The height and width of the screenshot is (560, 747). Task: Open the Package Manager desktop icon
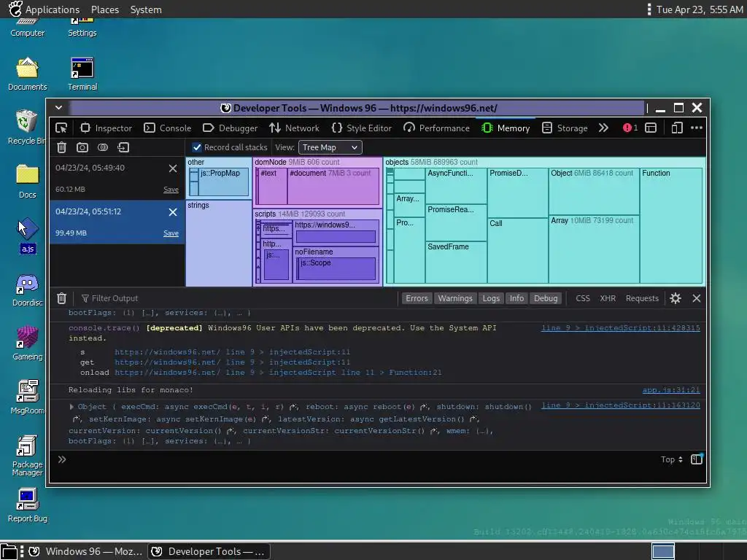click(x=27, y=456)
